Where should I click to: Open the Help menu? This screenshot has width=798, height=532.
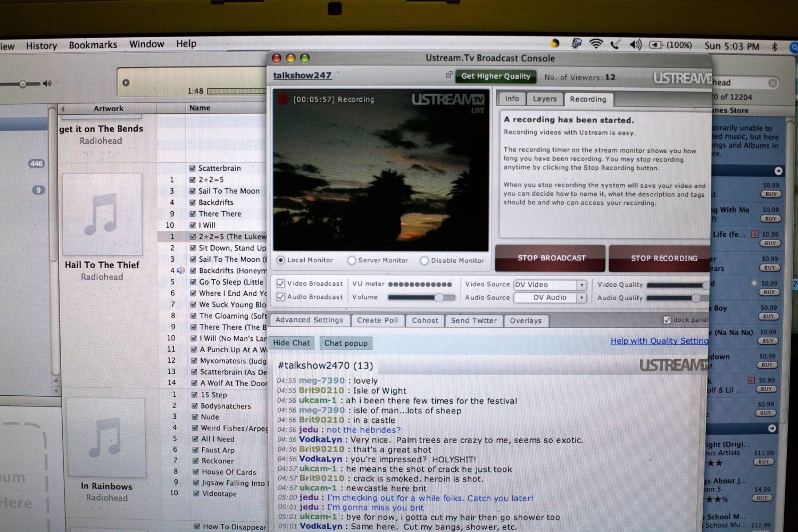tap(186, 44)
